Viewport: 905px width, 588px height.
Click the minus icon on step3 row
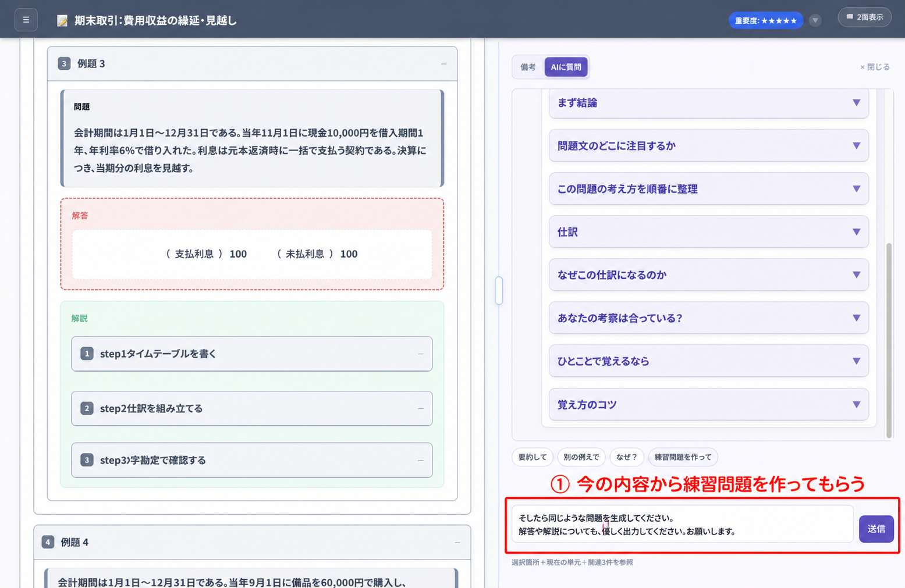point(420,460)
